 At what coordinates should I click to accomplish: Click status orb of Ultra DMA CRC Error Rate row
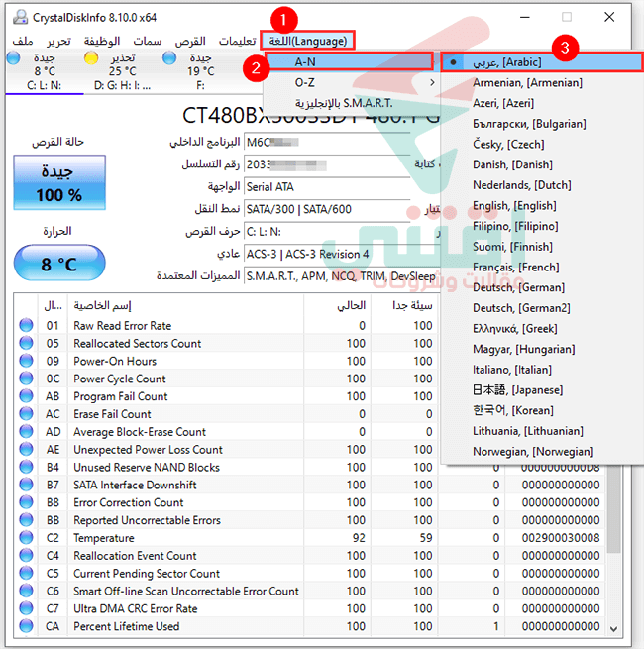pyautogui.click(x=26, y=608)
